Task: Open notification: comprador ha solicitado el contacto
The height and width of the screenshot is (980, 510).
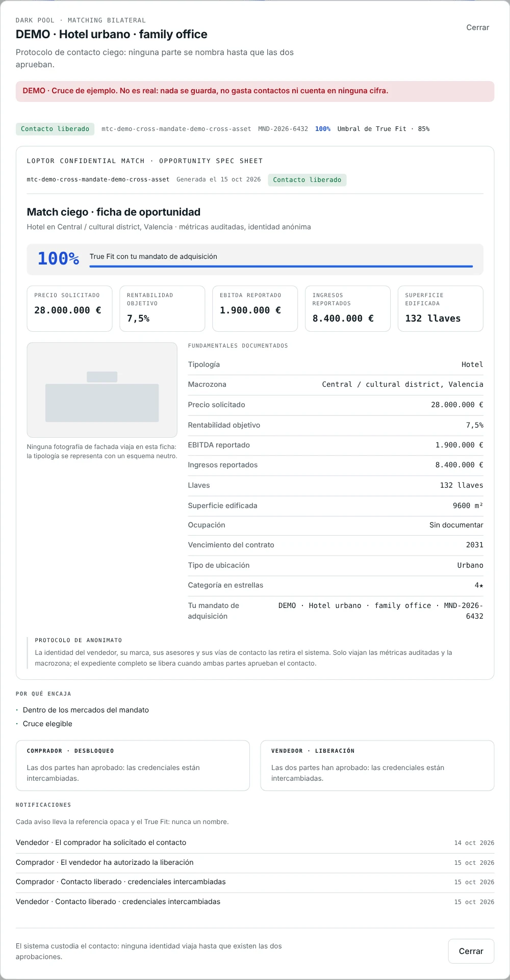Action: [x=255, y=842]
